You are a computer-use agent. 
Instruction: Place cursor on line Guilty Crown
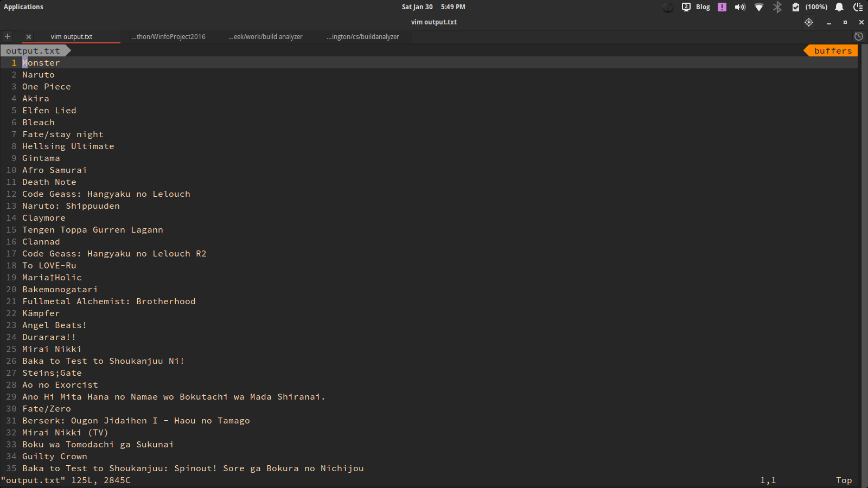tap(55, 457)
